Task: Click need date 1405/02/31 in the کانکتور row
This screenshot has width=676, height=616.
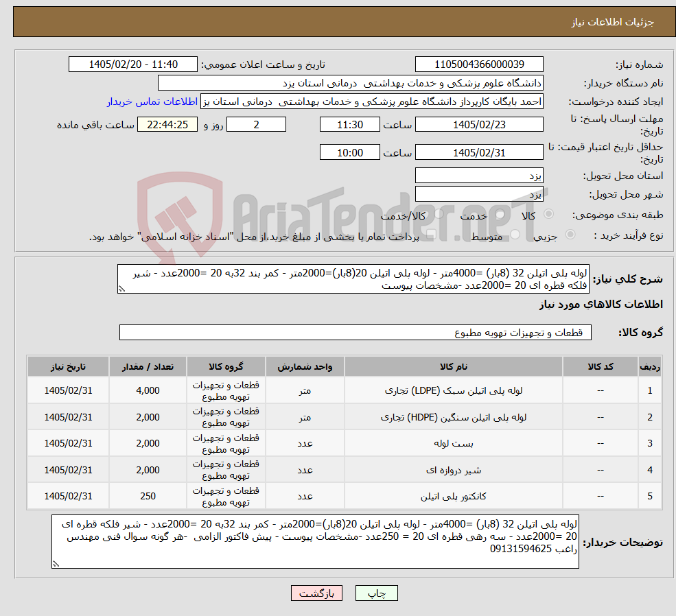Action: coord(68,496)
